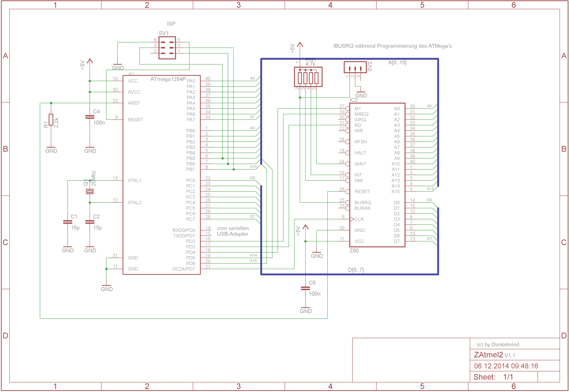
Task: Click the XTAL2 pin label
Action: click(135, 203)
